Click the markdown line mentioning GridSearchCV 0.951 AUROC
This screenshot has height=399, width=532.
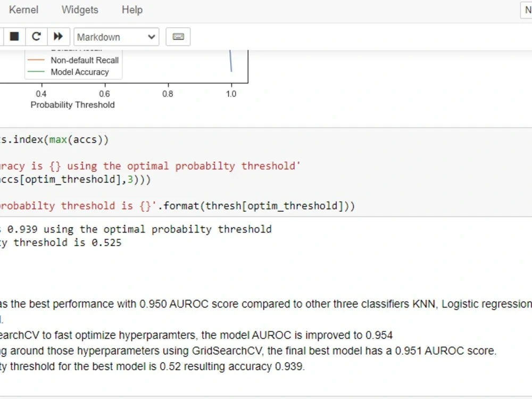[x=248, y=351]
